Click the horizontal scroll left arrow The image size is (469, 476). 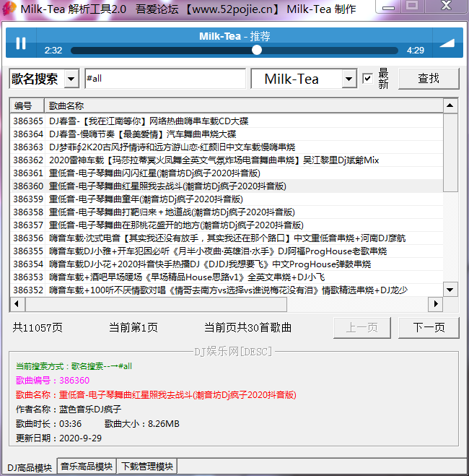[17, 304]
